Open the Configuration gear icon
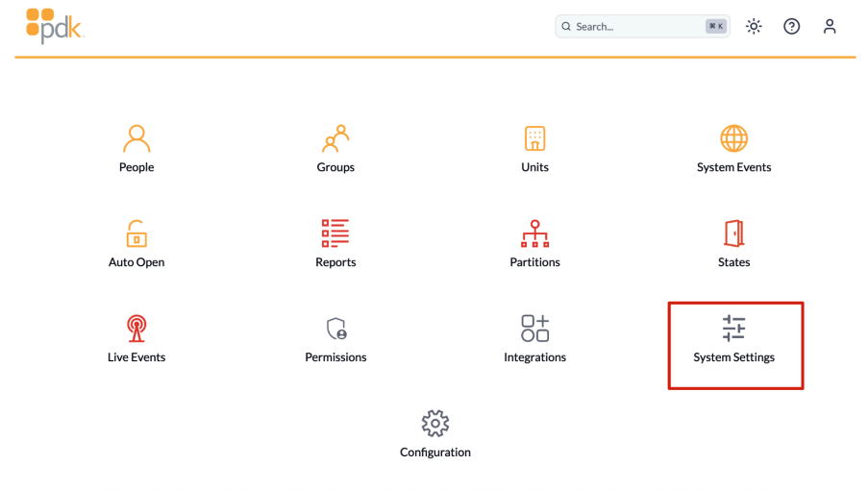The image size is (868, 490). pyautogui.click(x=435, y=424)
